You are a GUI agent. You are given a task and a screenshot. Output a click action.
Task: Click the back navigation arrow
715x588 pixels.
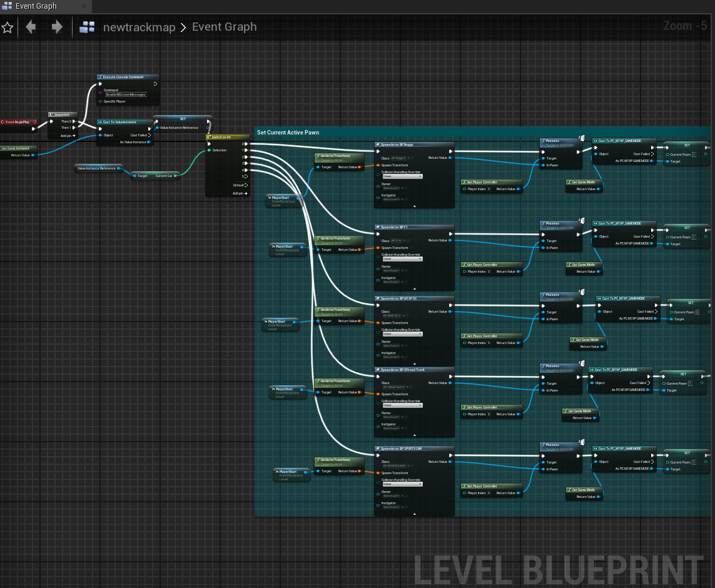click(x=30, y=28)
